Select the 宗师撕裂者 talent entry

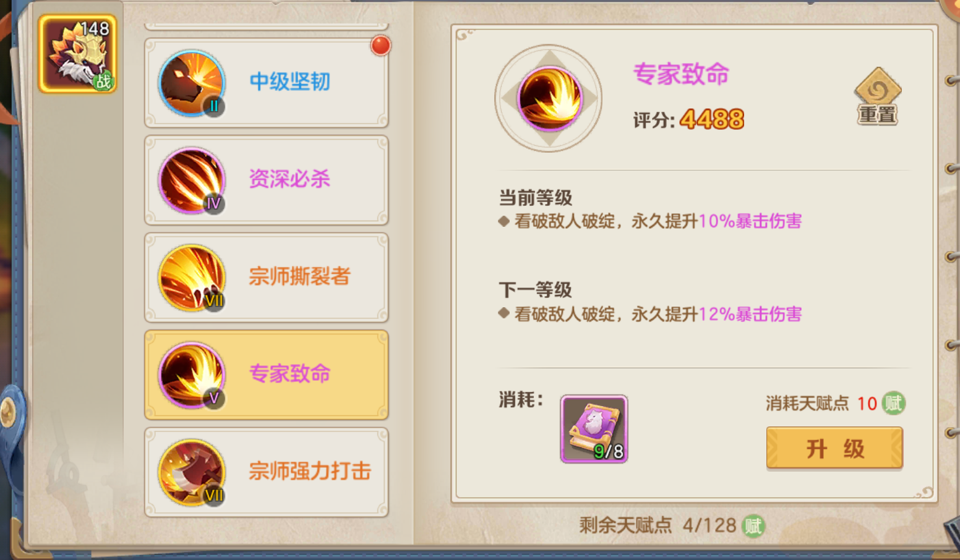coord(267,278)
